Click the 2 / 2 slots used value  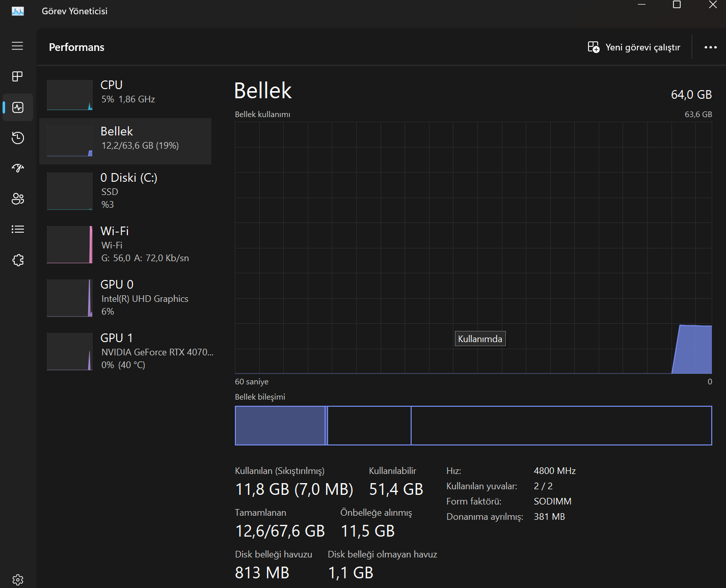543,486
